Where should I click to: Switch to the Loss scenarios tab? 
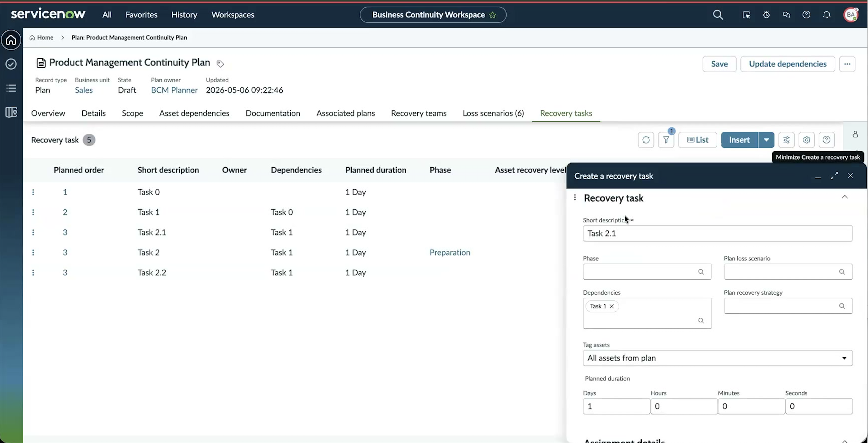click(x=493, y=113)
